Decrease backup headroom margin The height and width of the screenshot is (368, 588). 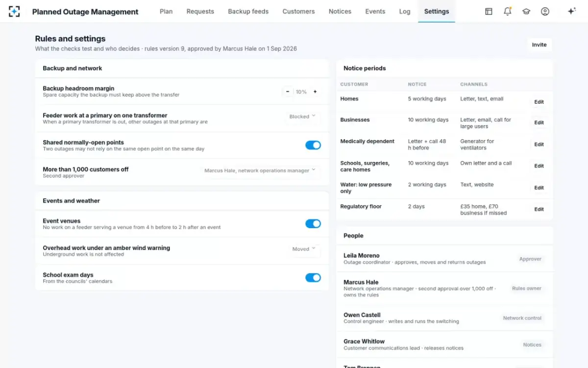pyautogui.click(x=288, y=92)
